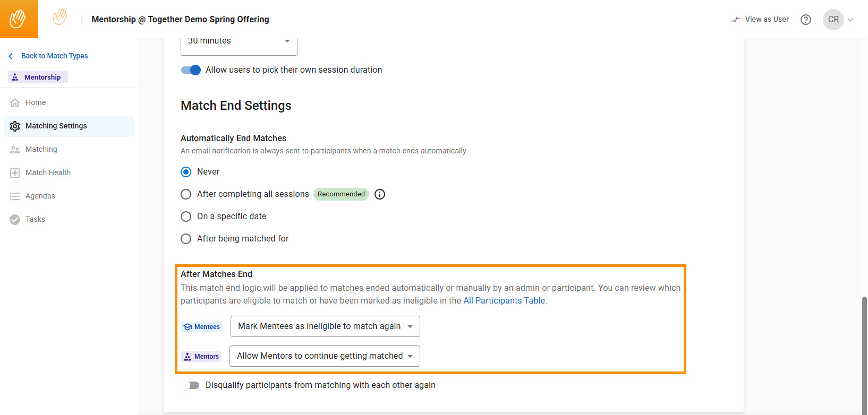Open the Mentors continue getting matched dropdown

325,356
